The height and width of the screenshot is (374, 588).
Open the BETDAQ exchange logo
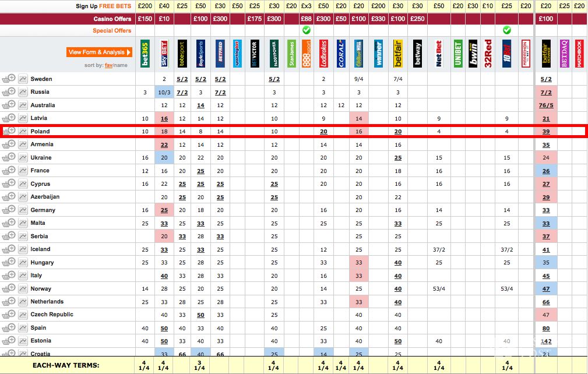tap(564, 54)
